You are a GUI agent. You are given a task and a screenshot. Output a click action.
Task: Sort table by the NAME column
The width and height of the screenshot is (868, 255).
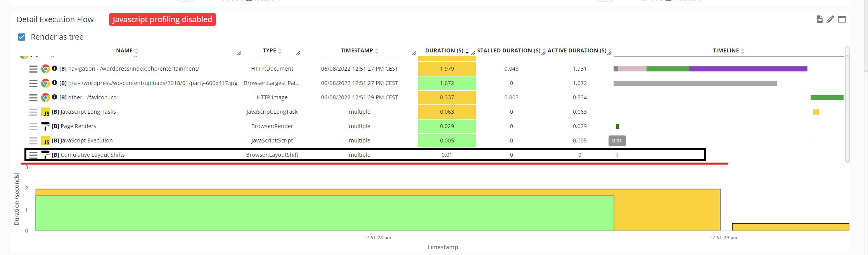click(124, 50)
